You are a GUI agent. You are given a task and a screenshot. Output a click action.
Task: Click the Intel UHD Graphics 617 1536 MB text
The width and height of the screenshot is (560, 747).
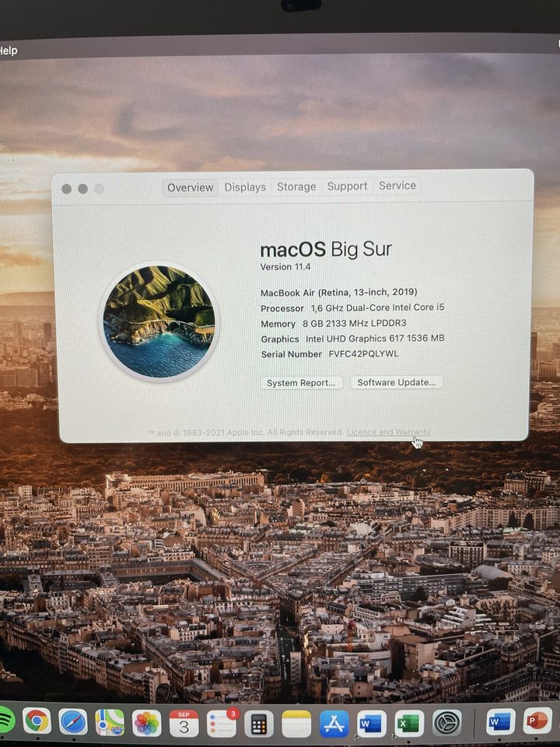coord(375,338)
